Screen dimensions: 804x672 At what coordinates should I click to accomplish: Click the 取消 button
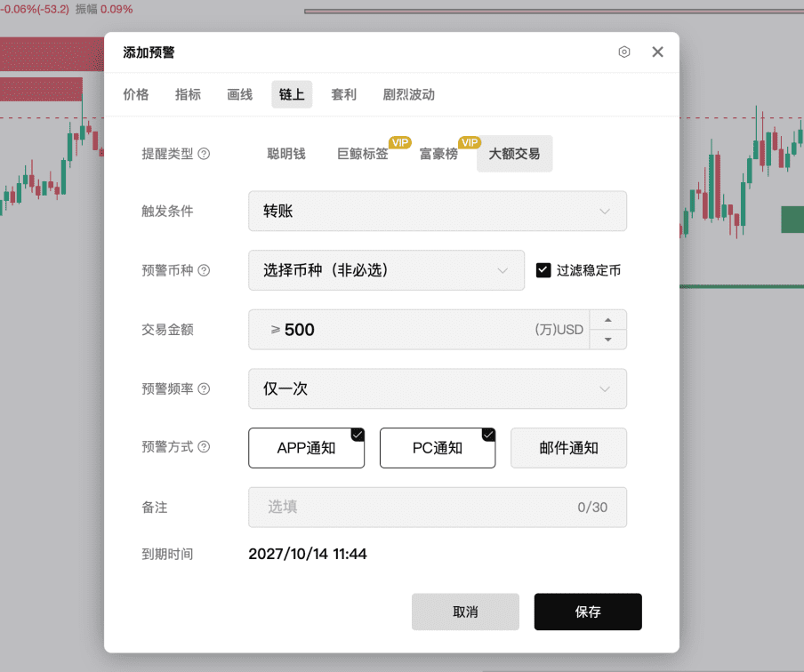465,612
